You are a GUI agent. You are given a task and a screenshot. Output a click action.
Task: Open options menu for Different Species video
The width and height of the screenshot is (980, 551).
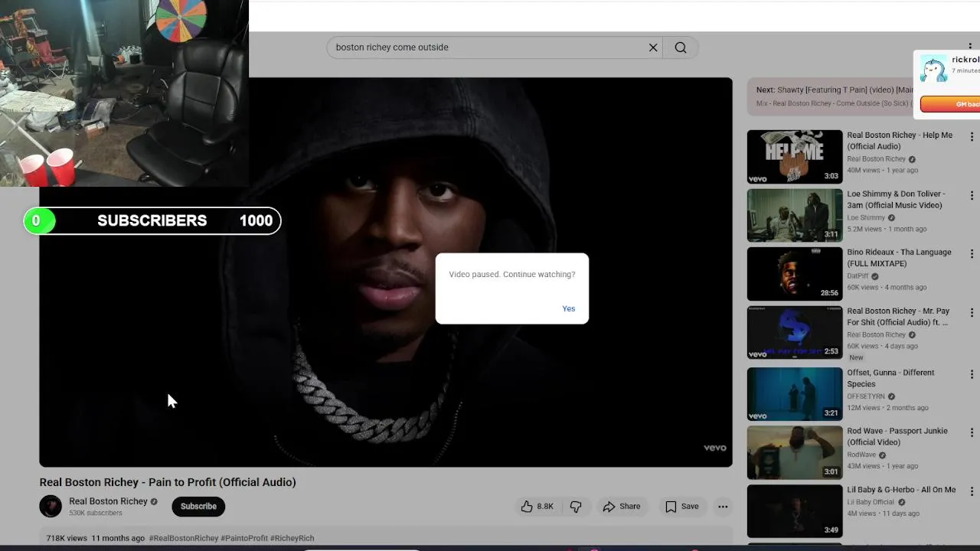(972, 374)
